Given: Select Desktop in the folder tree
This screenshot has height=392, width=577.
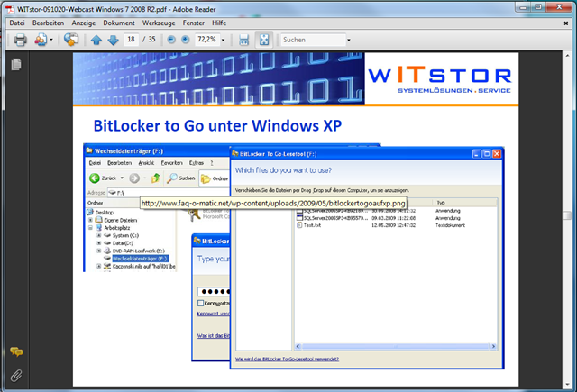Looking at the screenshot, I should [x=105, y=212].
